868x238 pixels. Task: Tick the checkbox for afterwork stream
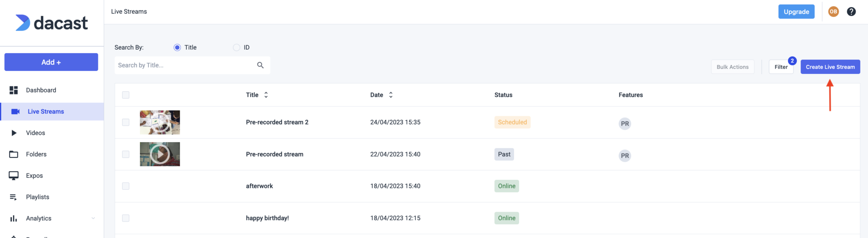coord(125,186)
